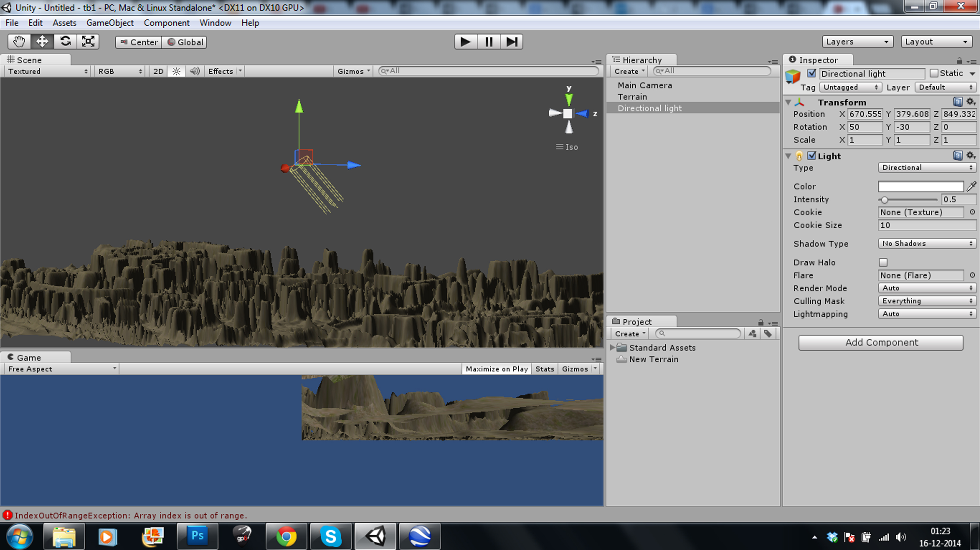Toggle scene audio speaker icon

point(195,71)
